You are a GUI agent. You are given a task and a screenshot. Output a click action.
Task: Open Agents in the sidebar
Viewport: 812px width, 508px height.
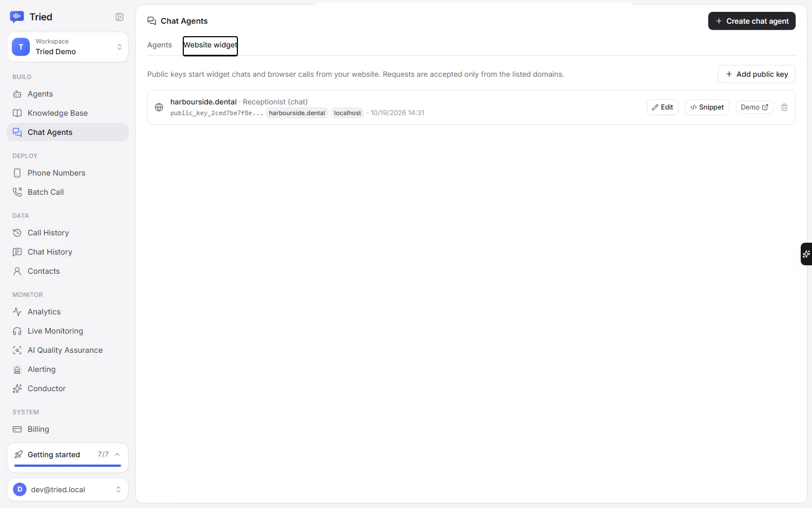[68, 94]
